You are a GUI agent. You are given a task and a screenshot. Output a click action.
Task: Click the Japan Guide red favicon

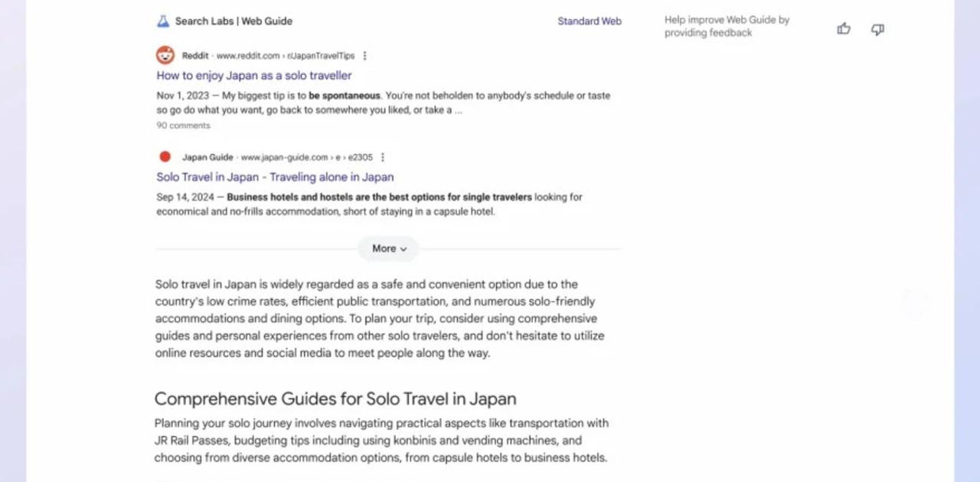(x=165, y=157)
